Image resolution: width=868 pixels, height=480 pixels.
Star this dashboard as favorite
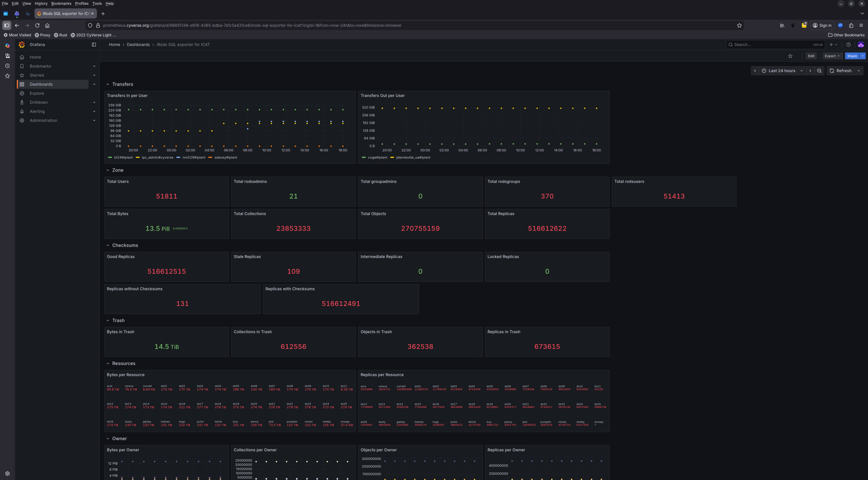790,56
